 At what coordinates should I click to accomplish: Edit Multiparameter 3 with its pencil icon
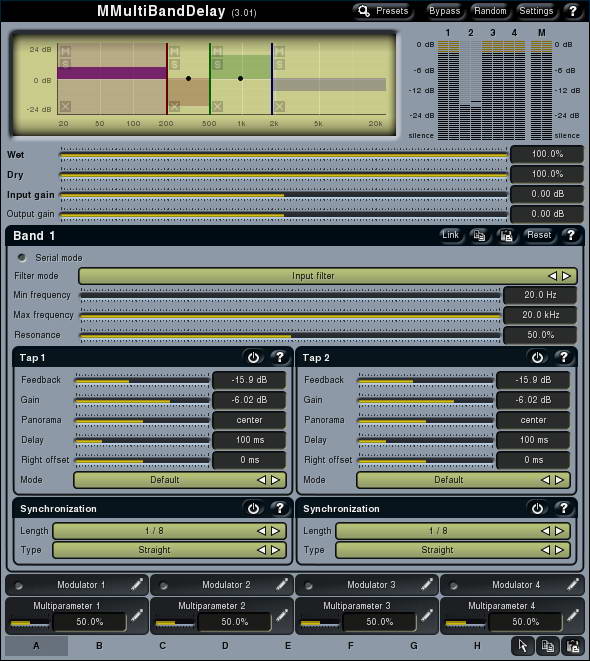[426, 616]
